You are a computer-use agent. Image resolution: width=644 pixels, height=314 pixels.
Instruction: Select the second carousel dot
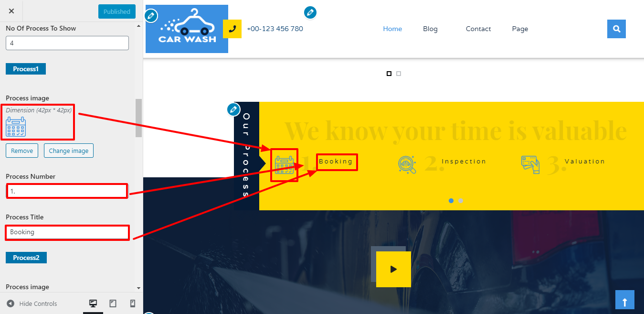point(460,201)
